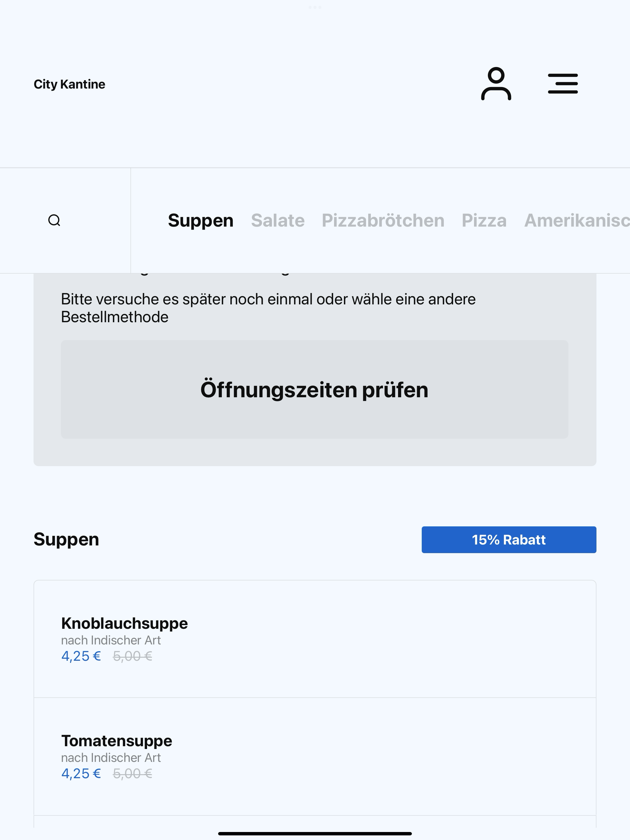Click the Öffnungszeiten prüfen button
Image resolution: width=630 pixels, height=840 pixels.
[315, 389]
